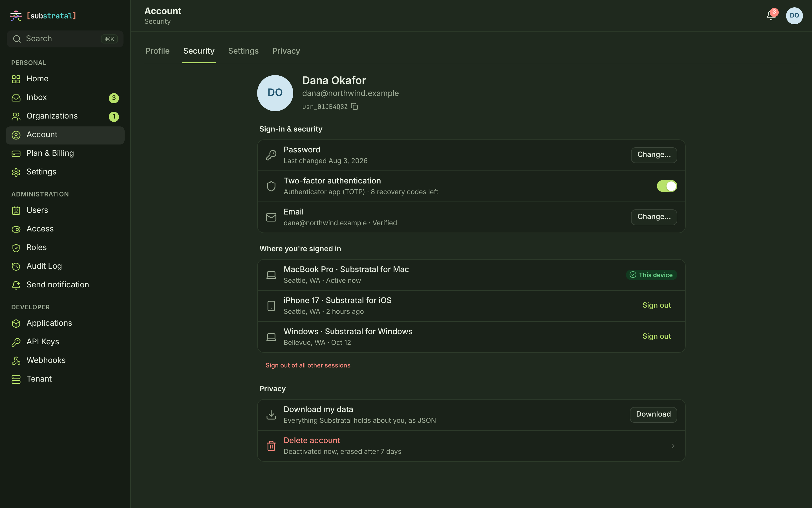Click Change button for Email

coord(654,217)
